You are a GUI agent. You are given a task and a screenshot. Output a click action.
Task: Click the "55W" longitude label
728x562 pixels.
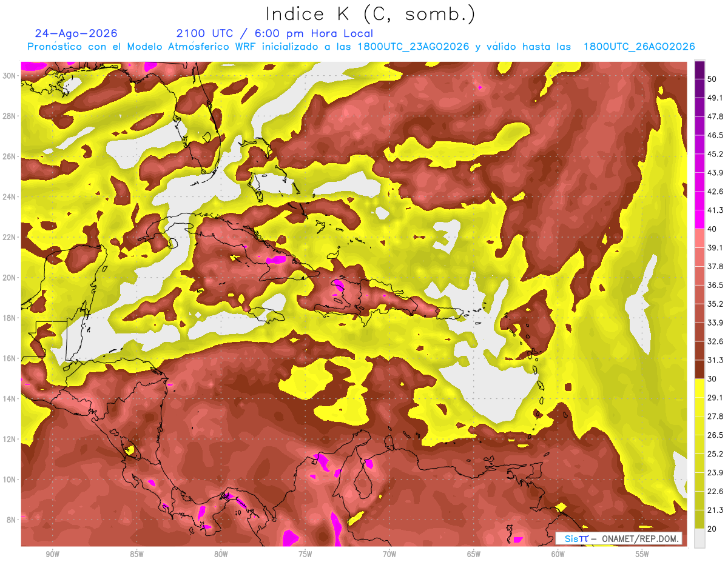(642, 555)
